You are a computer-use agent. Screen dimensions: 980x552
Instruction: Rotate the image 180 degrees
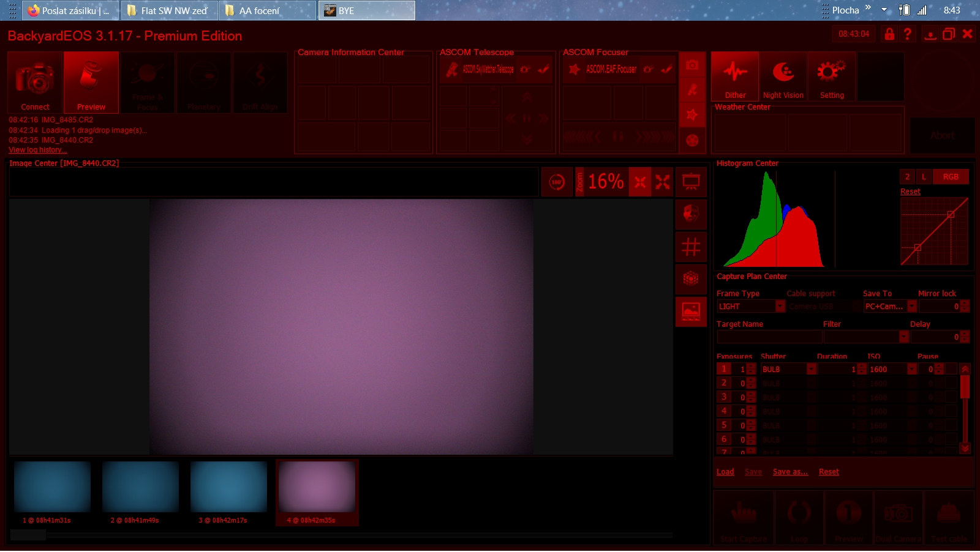(557, 182)
